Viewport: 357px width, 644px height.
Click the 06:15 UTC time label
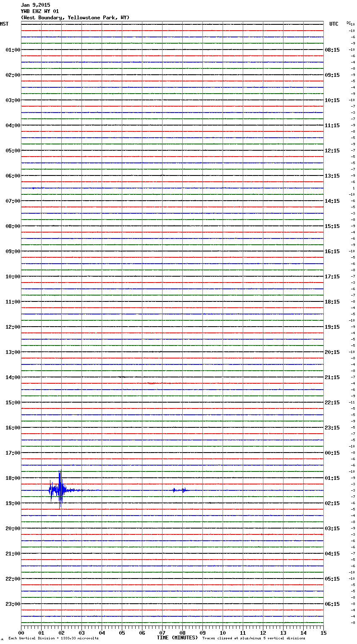[x=332, y=604]
